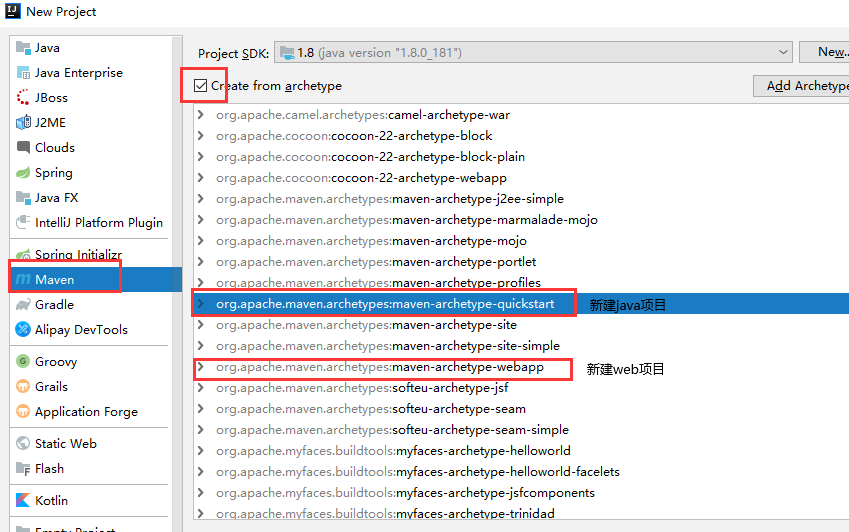Expand maven-archetype-quickstart entry

pyautogui.click(x=201, y=304)
